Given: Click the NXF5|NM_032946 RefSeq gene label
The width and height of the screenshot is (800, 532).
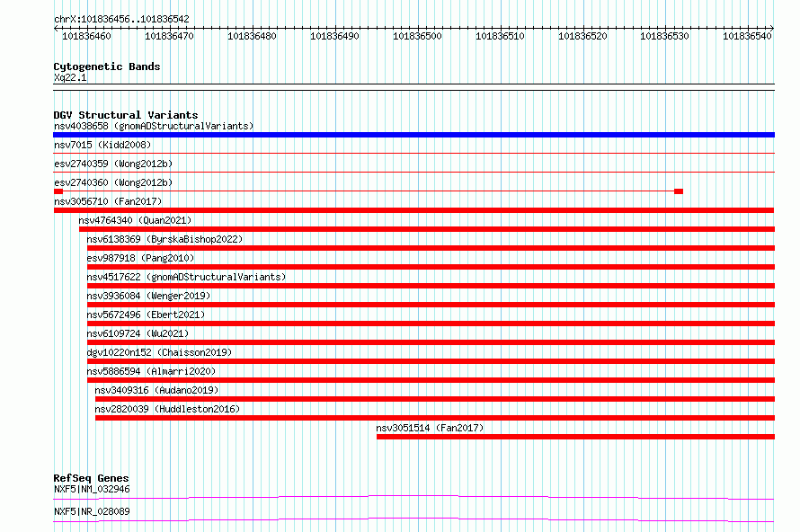Looking at the screenshot, I should pos(92,489).
